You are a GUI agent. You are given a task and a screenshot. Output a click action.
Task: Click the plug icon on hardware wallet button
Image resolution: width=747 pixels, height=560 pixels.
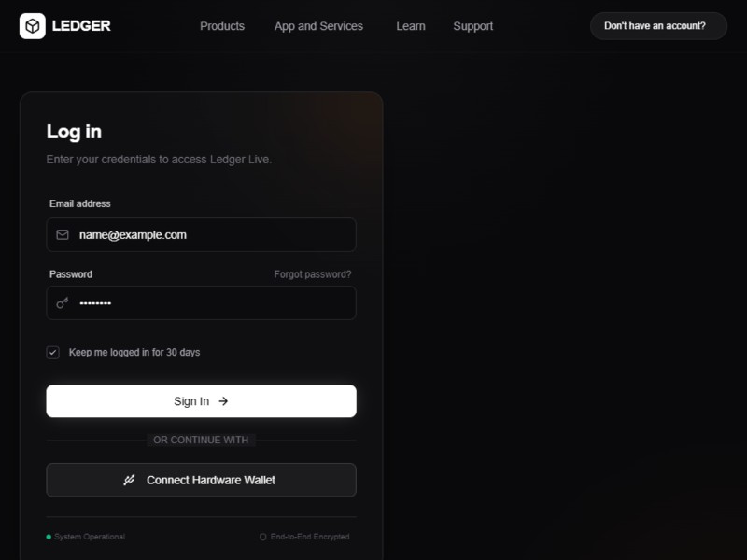[x=130, y=480]
